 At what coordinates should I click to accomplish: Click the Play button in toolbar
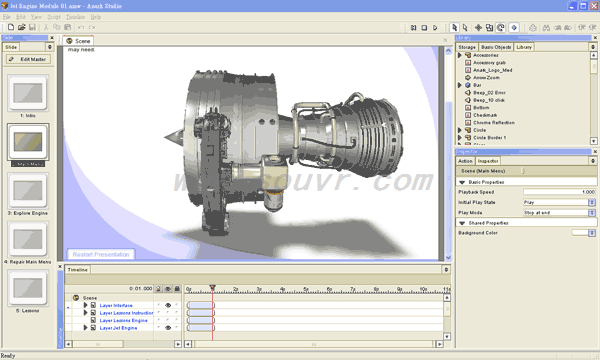tap(435, 28)
